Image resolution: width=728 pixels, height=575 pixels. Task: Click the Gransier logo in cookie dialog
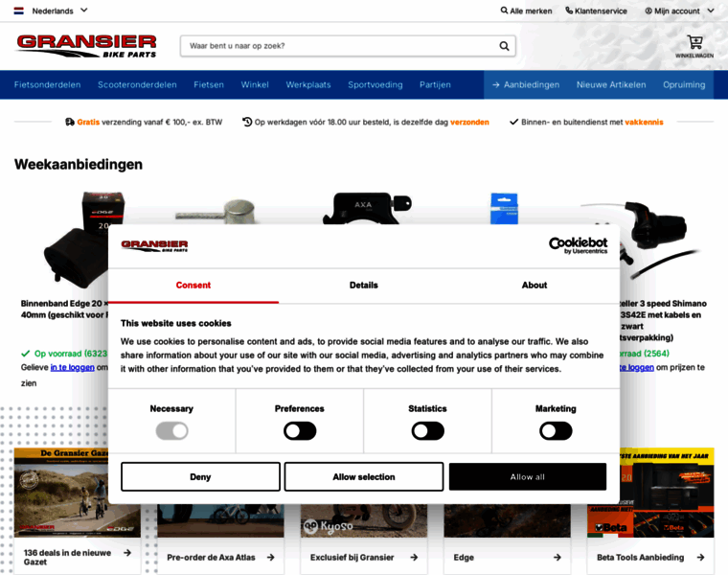tap(154, 245)
